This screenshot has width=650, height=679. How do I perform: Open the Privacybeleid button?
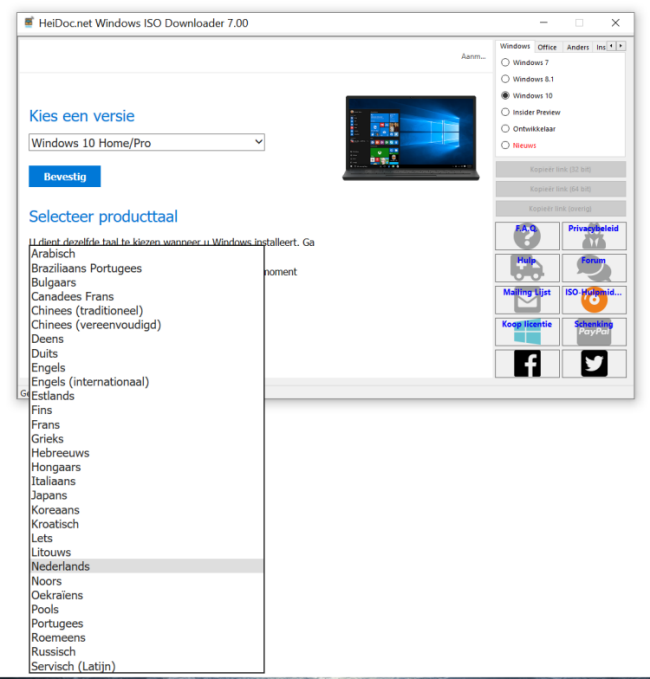594,236
